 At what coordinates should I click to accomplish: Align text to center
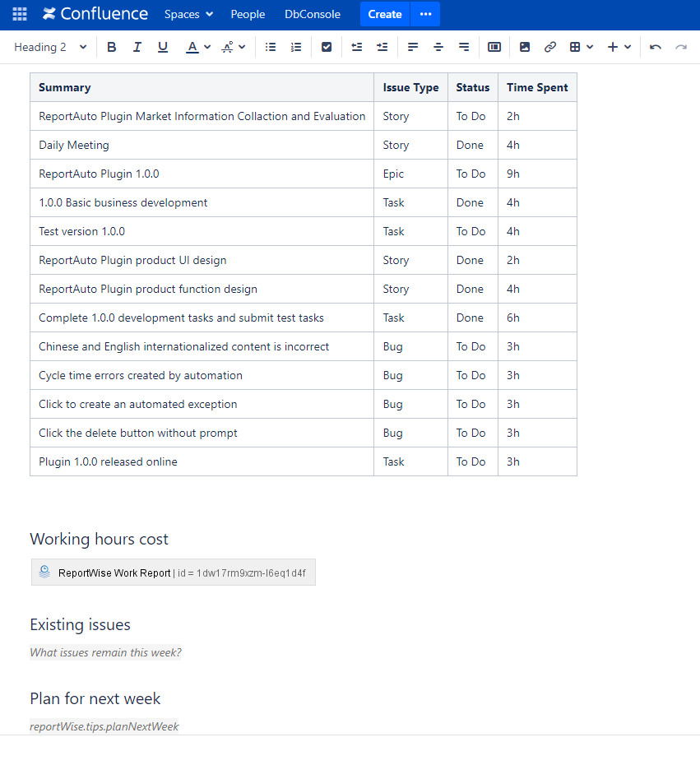click(438, 47)
